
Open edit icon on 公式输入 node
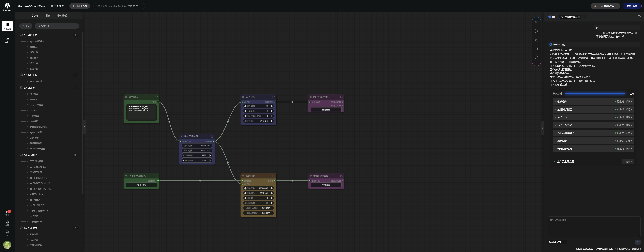tap(157, 97)
